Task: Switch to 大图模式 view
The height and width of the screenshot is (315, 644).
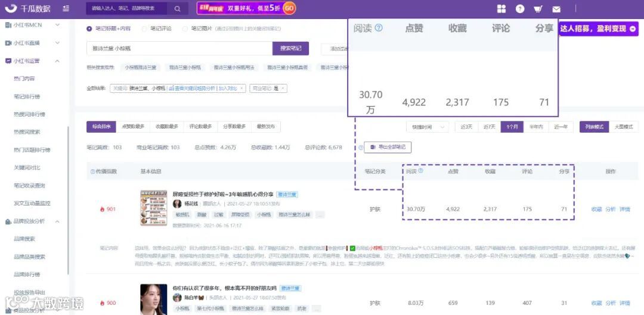Action: point(624,127)
